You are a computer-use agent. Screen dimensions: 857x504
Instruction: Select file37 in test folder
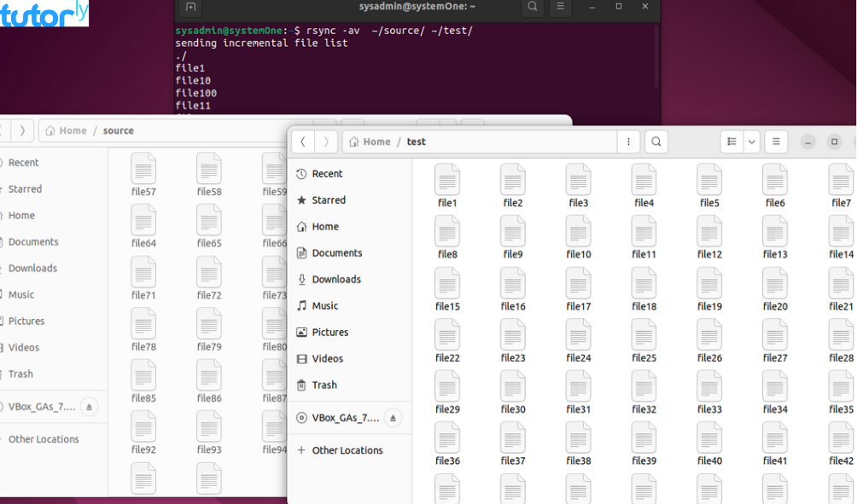coord(513,444)
